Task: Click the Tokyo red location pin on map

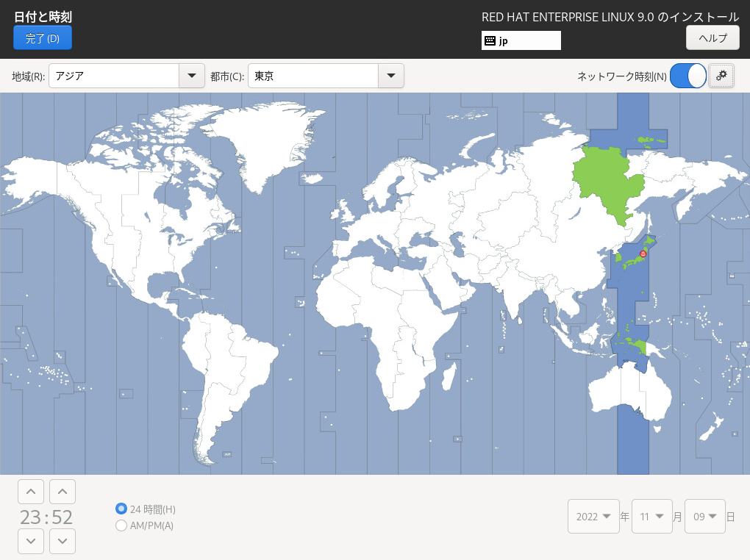Action: pos(643,254)
